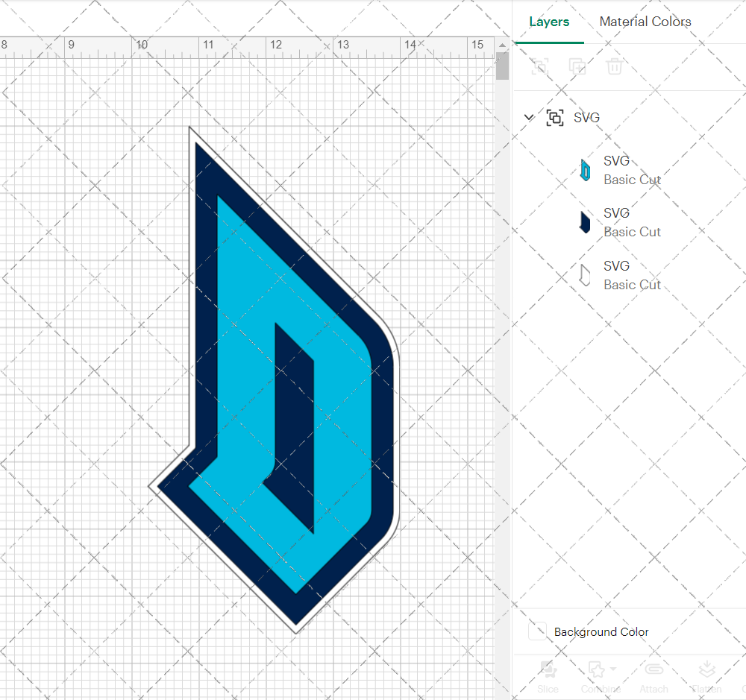Open the Background Color swatch
The height and width of the screenshot is (700, 746).
point(538,631)
